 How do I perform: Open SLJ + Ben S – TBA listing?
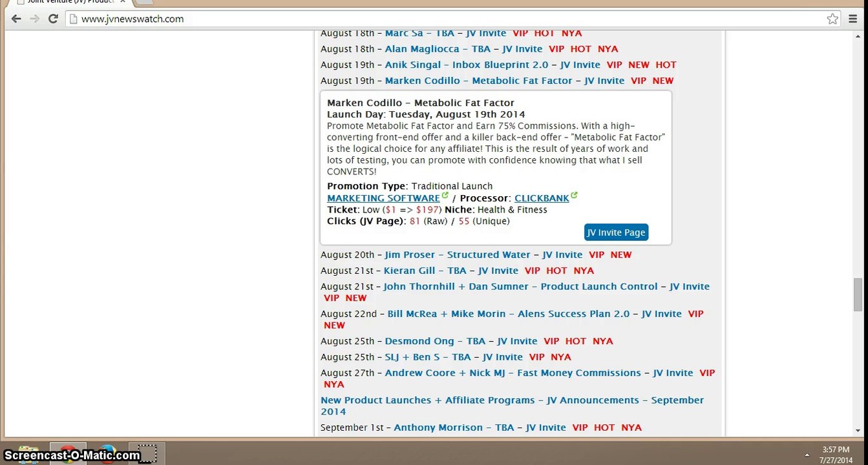[x=428, y=357]
